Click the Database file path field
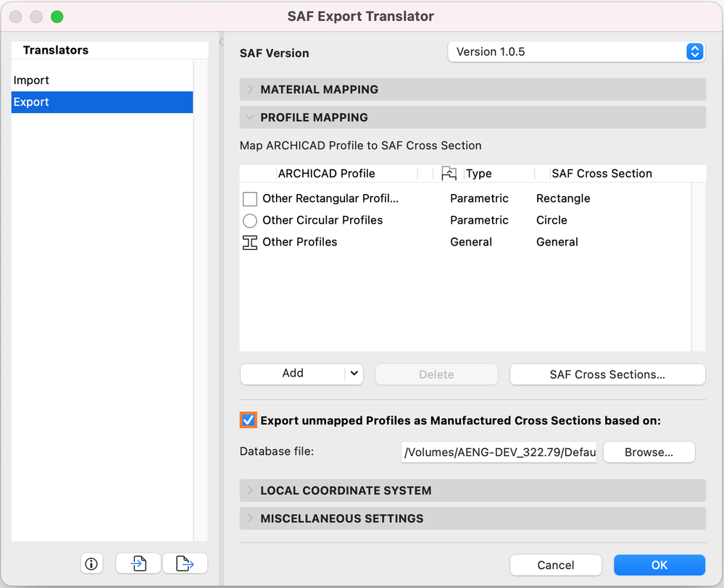 499,453
